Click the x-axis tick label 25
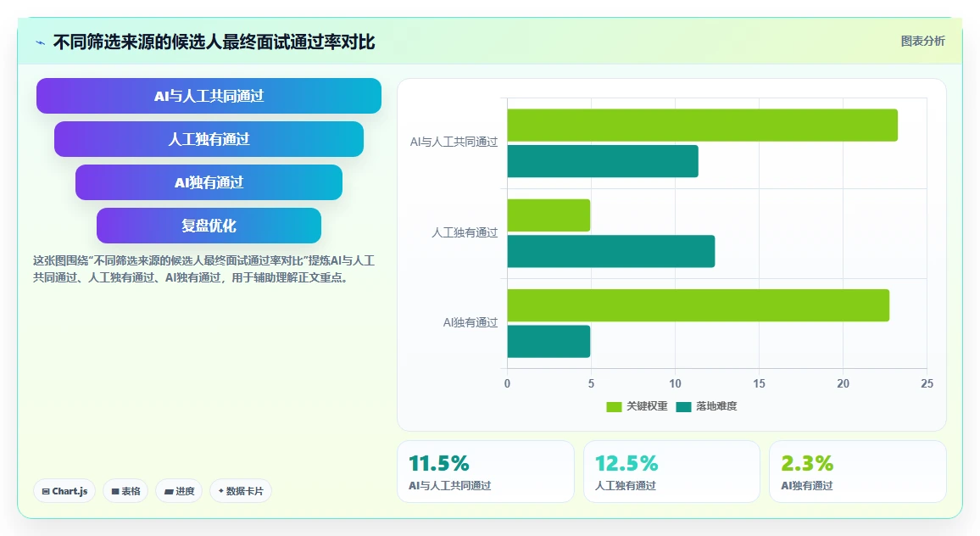 click(927, 383)
